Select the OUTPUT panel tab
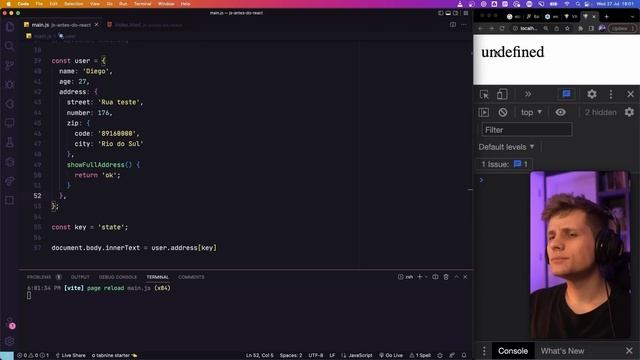The image size is (640, 360). coord(80,277)
